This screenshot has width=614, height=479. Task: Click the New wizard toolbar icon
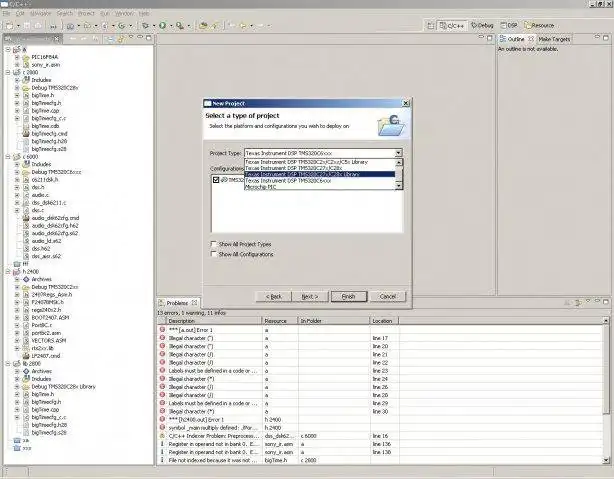(9, 26)
